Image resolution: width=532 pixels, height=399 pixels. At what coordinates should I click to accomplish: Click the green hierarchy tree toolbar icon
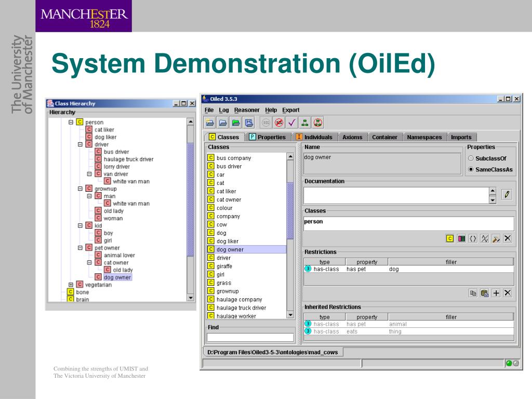pyautogui.click(x=305, y=123)
